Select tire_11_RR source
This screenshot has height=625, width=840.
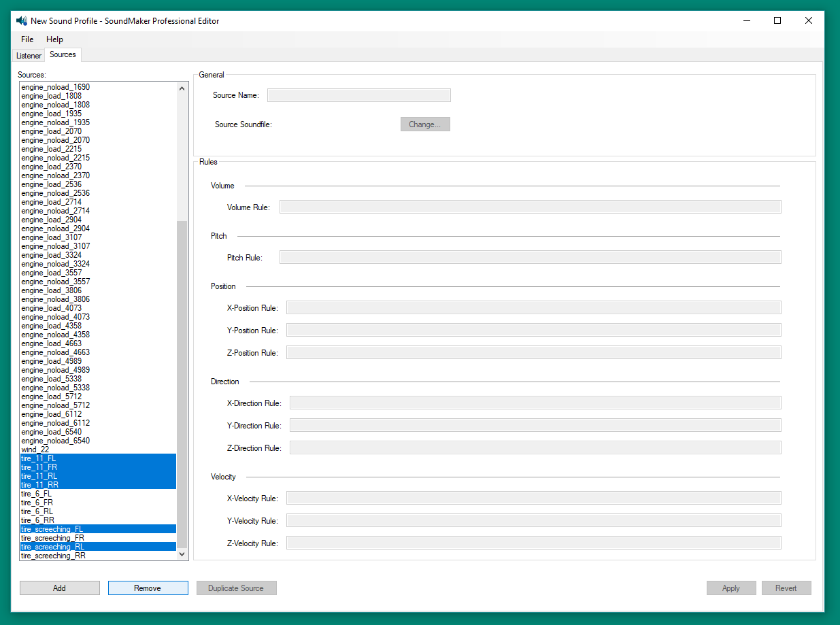tap(98, 485)
